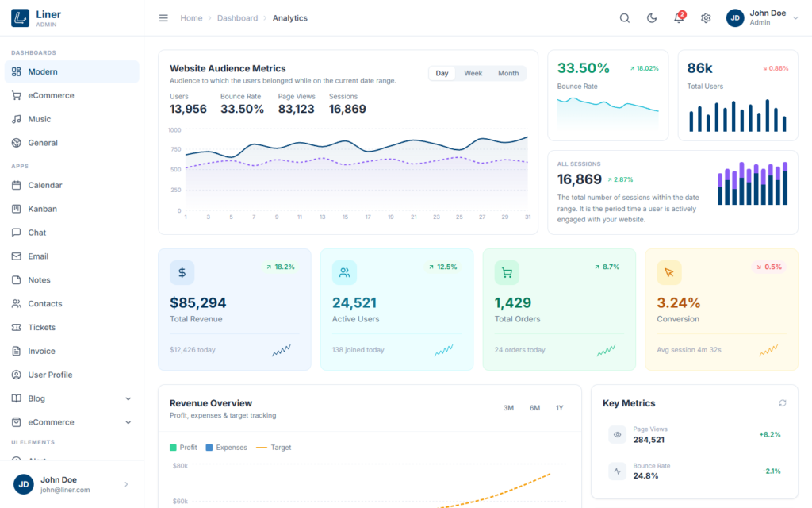
Task: Click the Contacts people icon
Action: click(17, 304)
